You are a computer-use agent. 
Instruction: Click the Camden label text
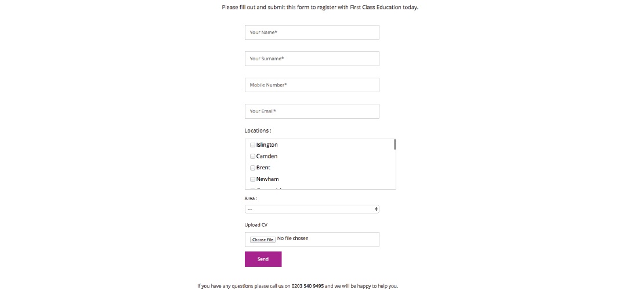click(267, 157)
